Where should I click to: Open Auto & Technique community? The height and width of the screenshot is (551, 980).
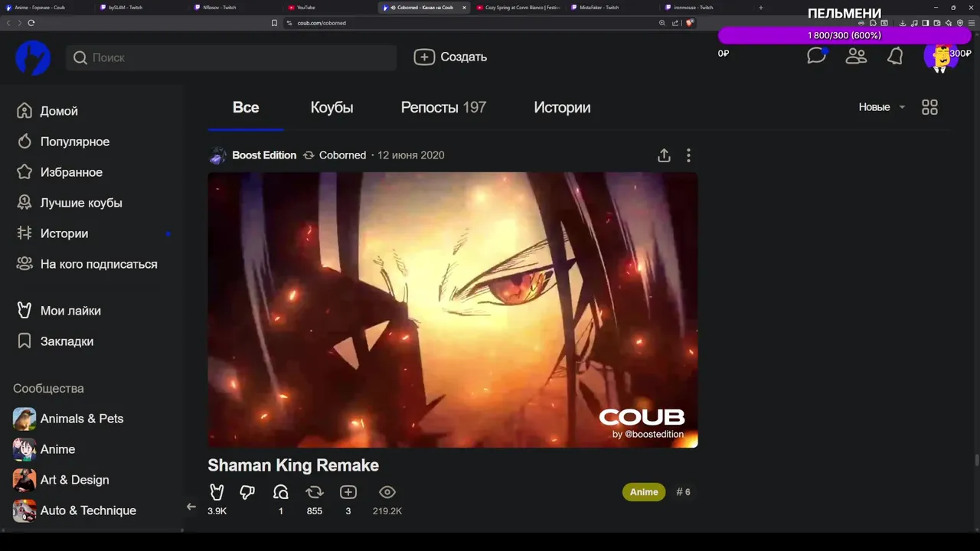click(75, 510)
